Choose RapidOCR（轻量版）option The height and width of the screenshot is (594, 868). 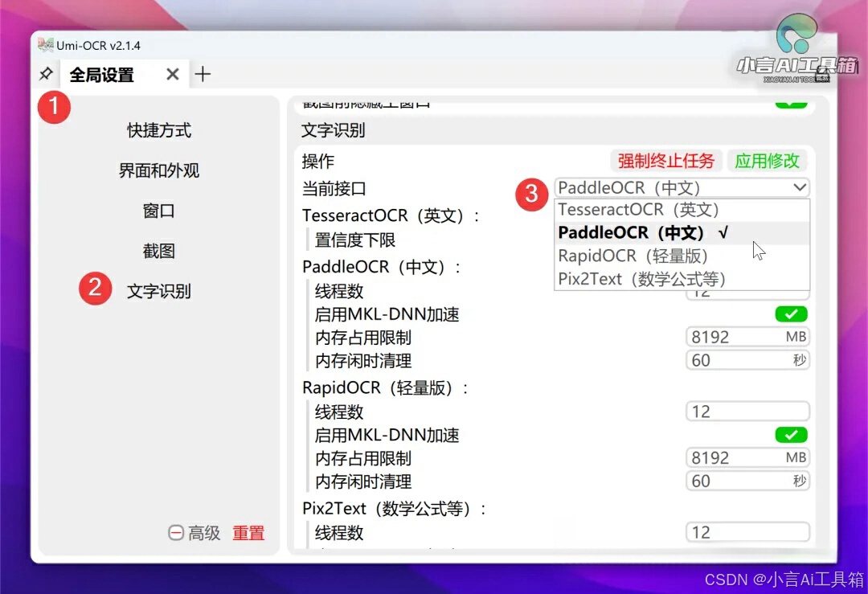[682, 256]
